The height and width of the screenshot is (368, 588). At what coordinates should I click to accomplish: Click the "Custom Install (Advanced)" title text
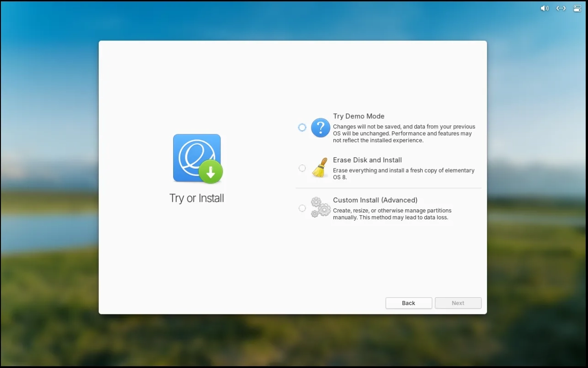tap(375, 200)
